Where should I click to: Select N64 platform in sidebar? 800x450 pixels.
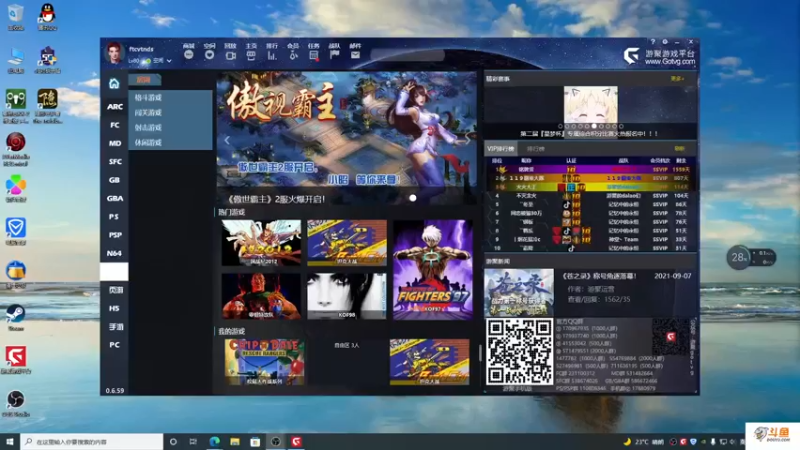tap(114, 253)
